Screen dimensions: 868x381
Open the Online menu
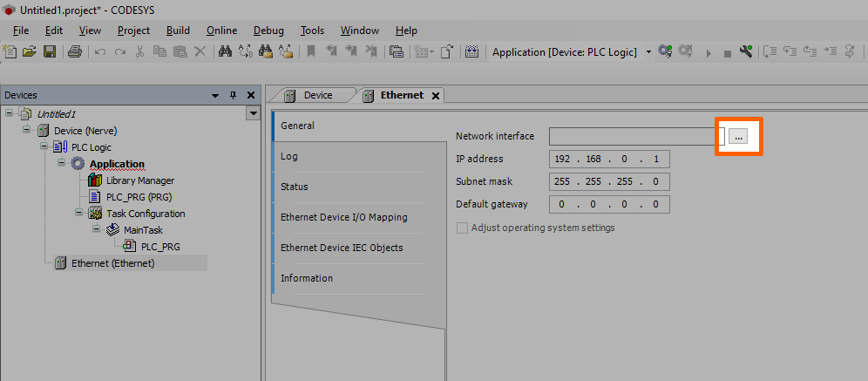221,31
